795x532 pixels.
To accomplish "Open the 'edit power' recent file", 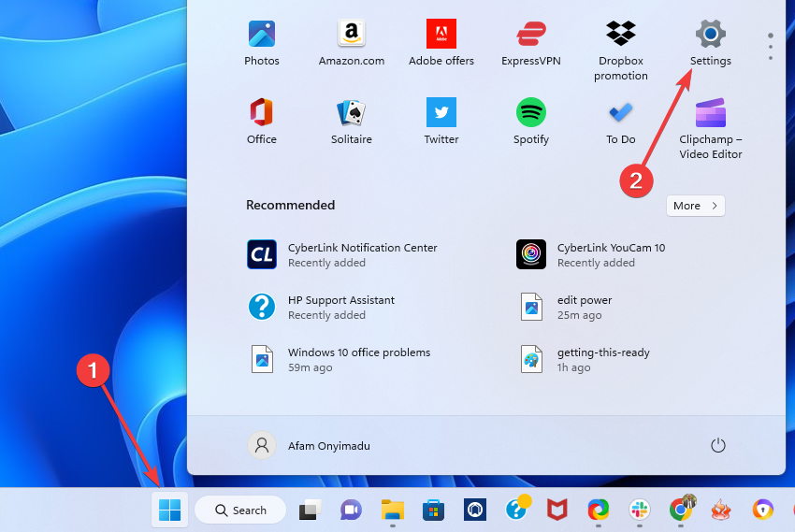I will (x=567, y=307).
